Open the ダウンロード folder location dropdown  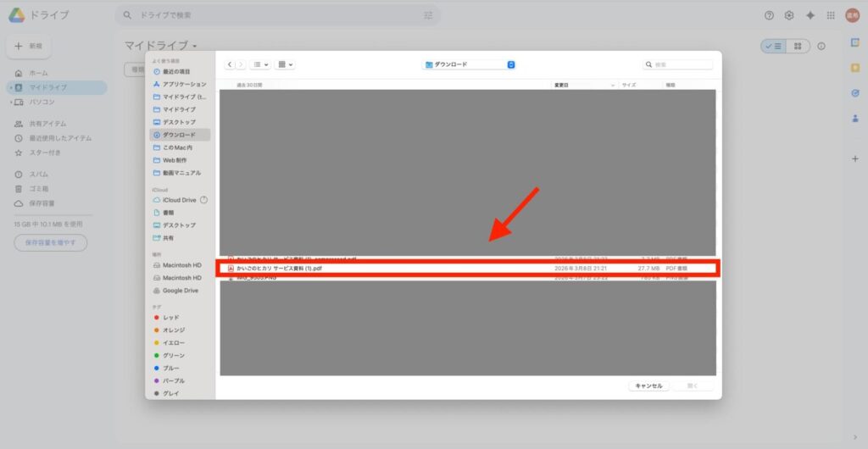pyautogui.click(x=469, y=64)
